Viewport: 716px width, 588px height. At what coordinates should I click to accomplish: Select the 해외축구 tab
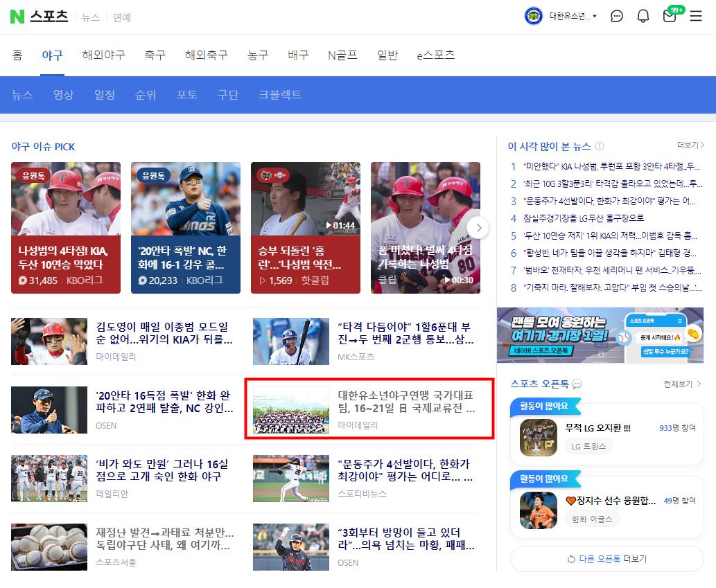(x=207, y=55)
